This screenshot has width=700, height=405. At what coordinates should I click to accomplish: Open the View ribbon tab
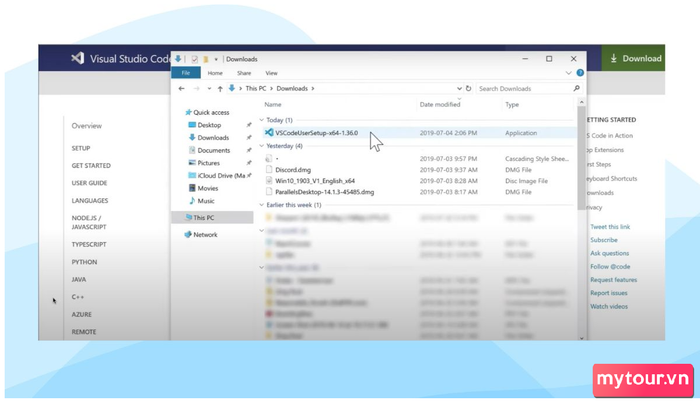(271, 73)
